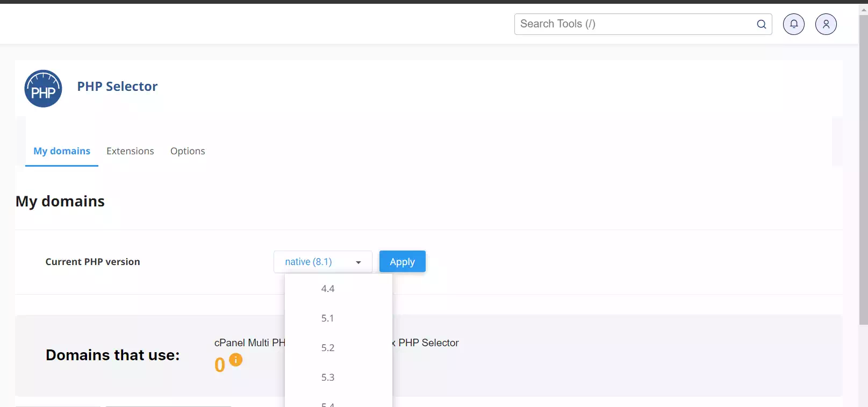868x407 pixels.
Task: Click the PHP Selector page title
Action: coord(117,87)
